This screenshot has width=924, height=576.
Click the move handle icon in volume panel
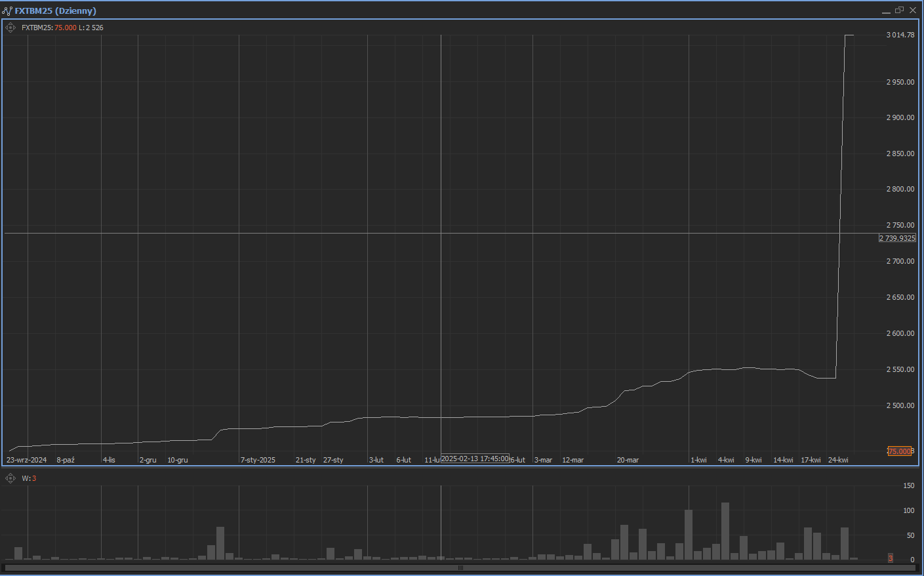(10, 478)
